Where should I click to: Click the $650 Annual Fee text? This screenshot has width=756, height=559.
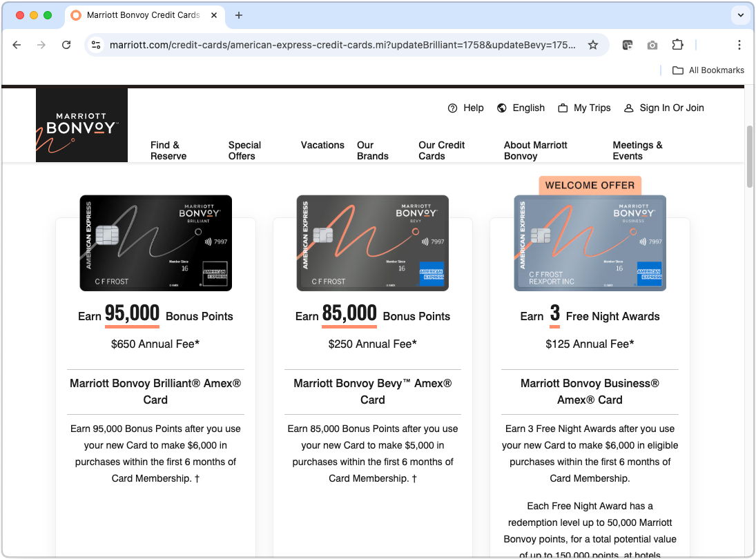coord(155,344)
